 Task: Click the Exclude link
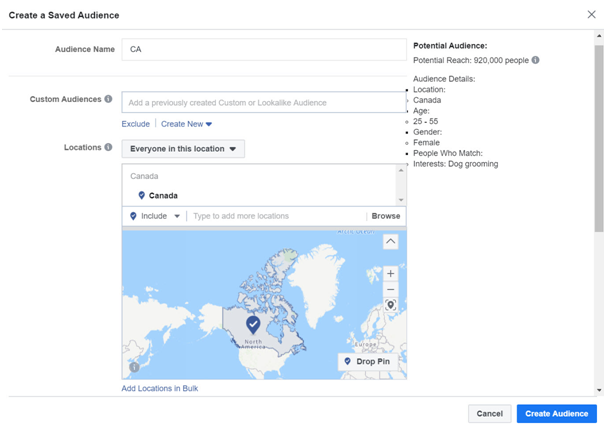(x=135, y=124)
